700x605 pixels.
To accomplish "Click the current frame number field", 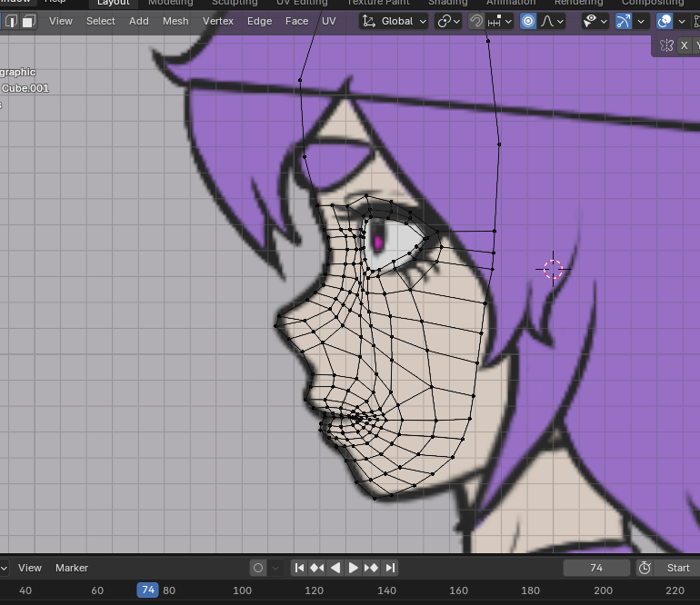I will [x=596, y=568].
